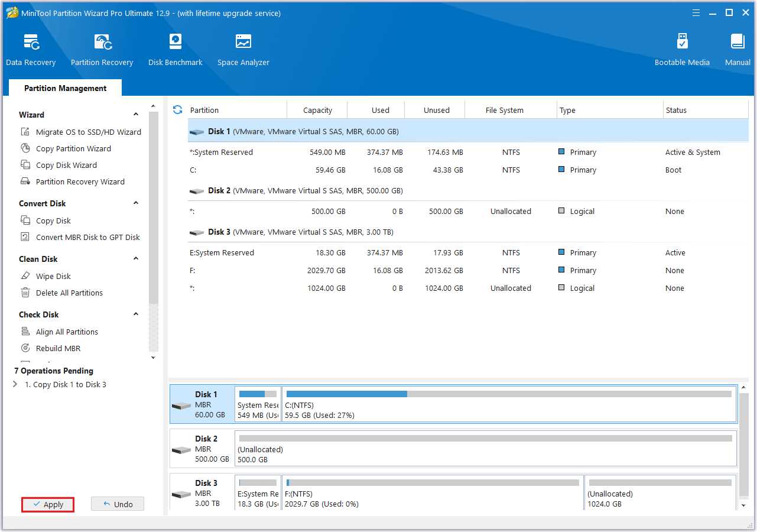Image resolution: width=757 pixels, height=532 pixels.
Task: Select the Disk 1 header row in the table
Action: click(468, 131)
